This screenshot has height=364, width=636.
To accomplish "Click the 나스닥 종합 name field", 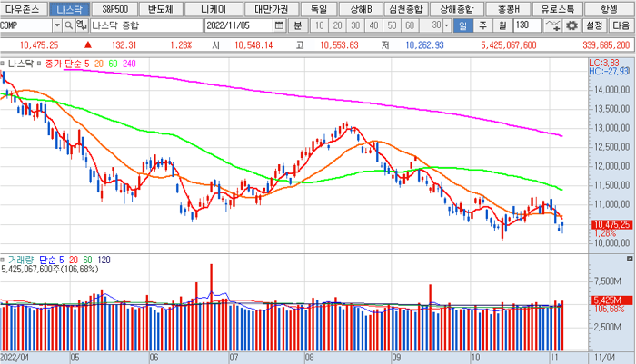I will pos(146,25).
